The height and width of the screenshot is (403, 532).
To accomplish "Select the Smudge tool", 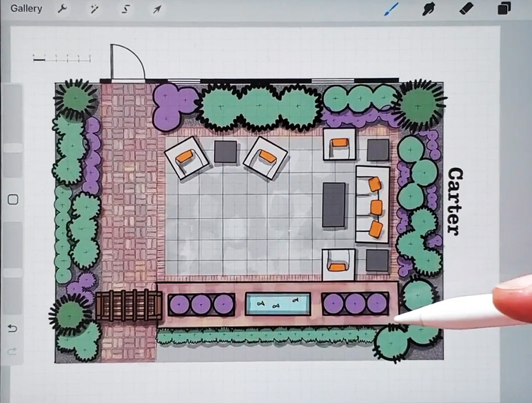I will (x=428, y=9).
